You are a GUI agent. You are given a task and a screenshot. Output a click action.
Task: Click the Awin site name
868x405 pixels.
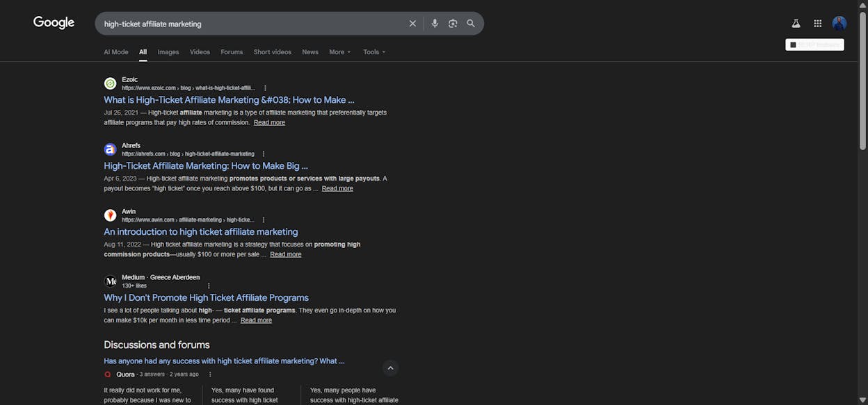pyautogui.click(x=129, y=212)
